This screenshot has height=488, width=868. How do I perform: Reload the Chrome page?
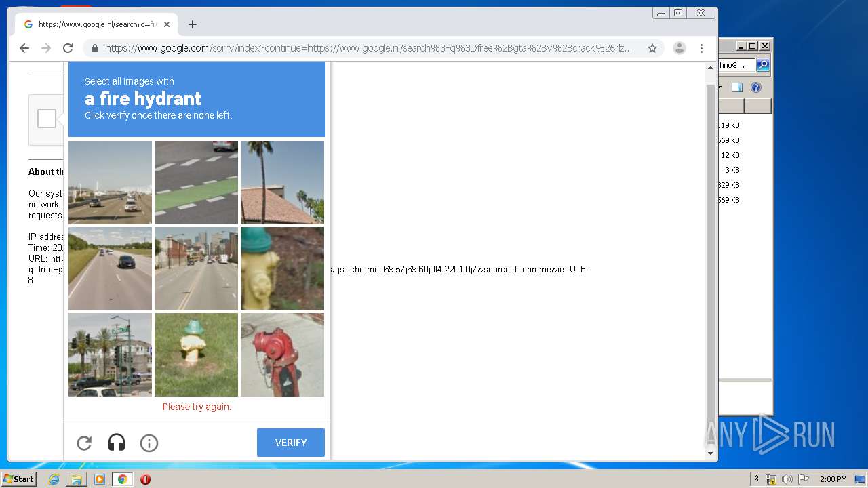click(x=68, y=48)
